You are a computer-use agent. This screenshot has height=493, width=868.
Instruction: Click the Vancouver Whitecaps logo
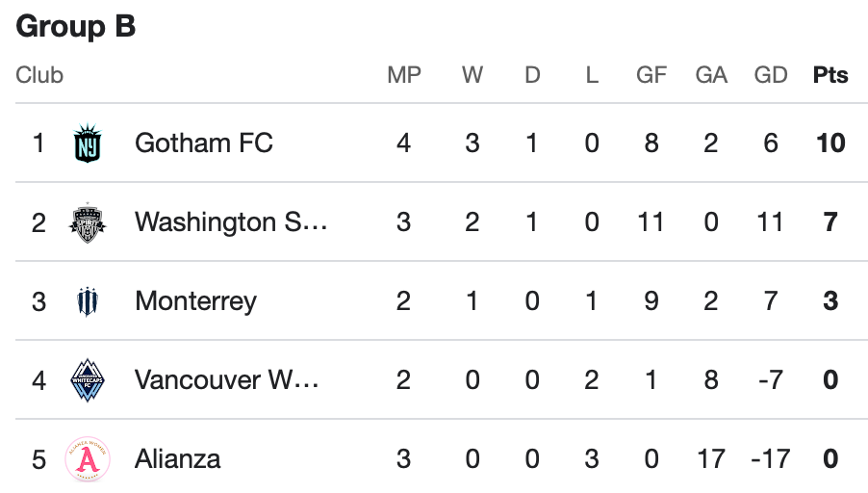coord(88,380)
